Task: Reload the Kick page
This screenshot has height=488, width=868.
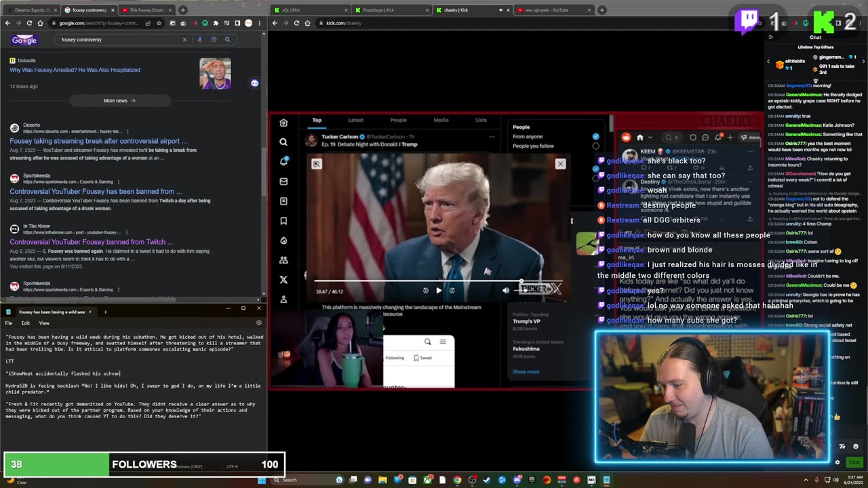Action: [296, 23]
